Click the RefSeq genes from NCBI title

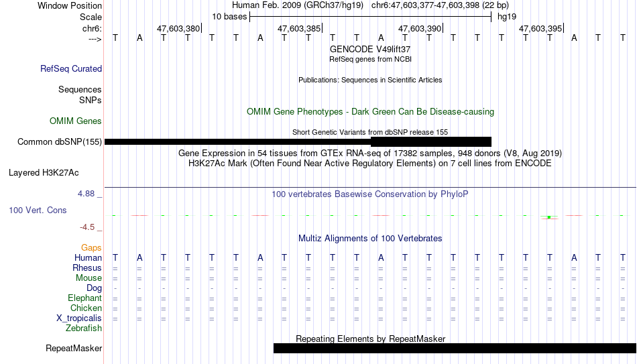[x=370, y=59]
